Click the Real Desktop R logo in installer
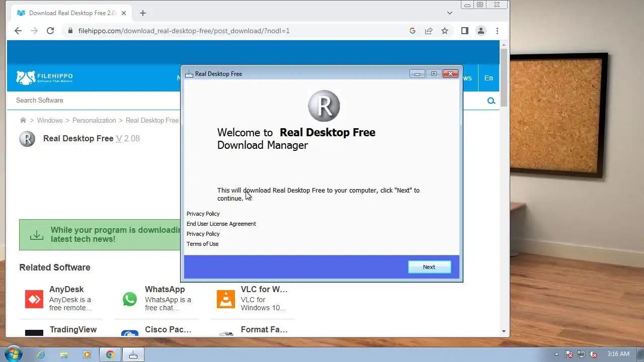This screenshot has width=644, height=362. point(324,106)
